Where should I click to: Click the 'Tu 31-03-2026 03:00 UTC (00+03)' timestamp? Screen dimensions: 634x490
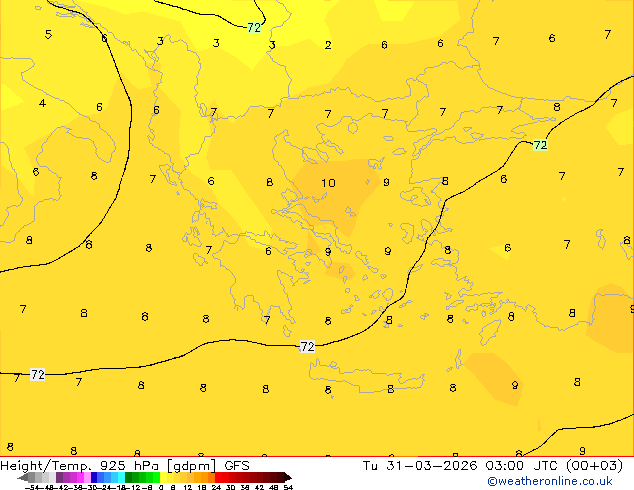tap(492, 466)
